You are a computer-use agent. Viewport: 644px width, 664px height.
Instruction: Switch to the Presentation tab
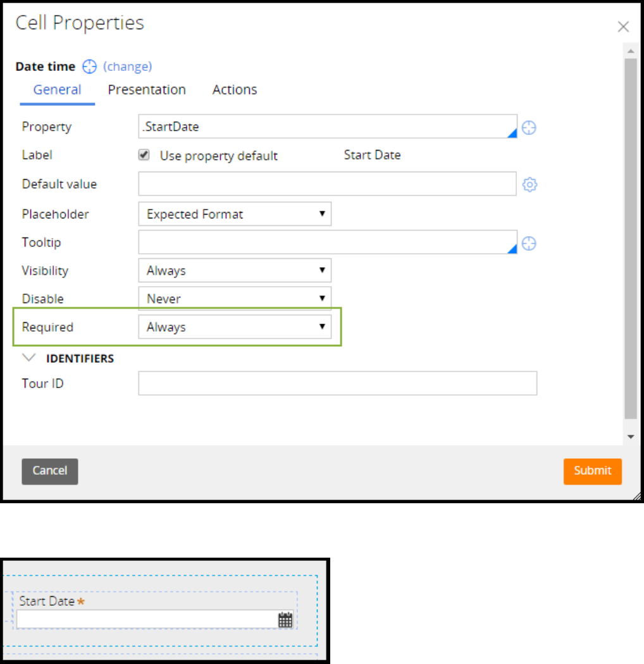click(x=147, y=90)
